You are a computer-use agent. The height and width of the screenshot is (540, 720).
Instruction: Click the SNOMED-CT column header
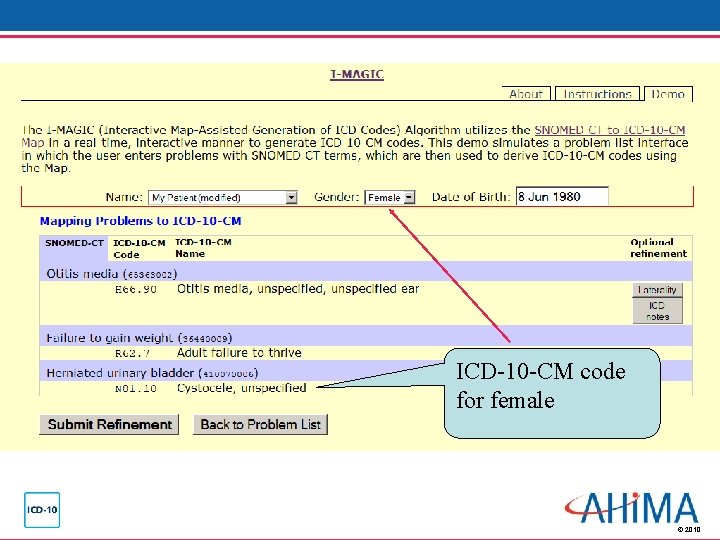(x=74, y=243)
